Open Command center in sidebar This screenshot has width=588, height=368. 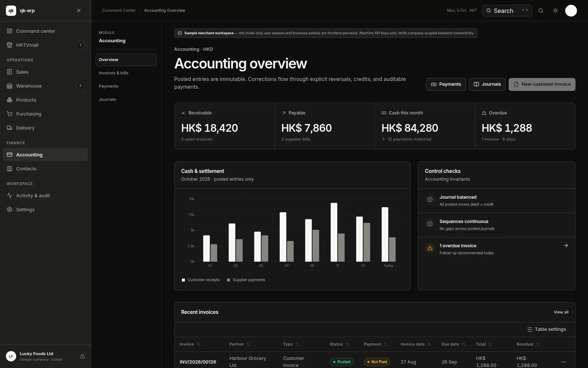point(45,31)
